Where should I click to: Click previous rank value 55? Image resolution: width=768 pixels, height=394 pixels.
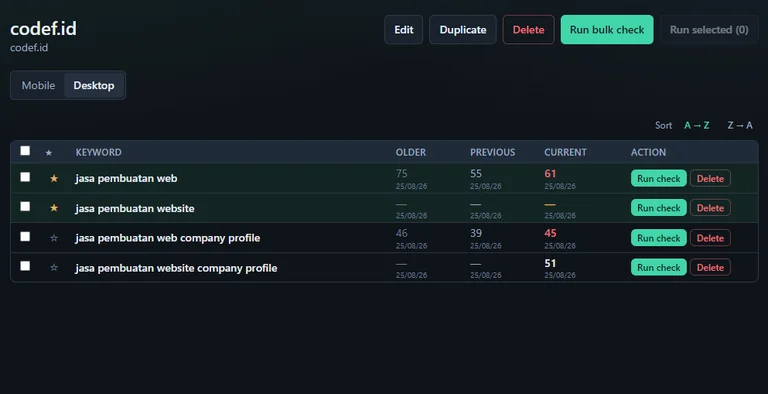point(476,174)
